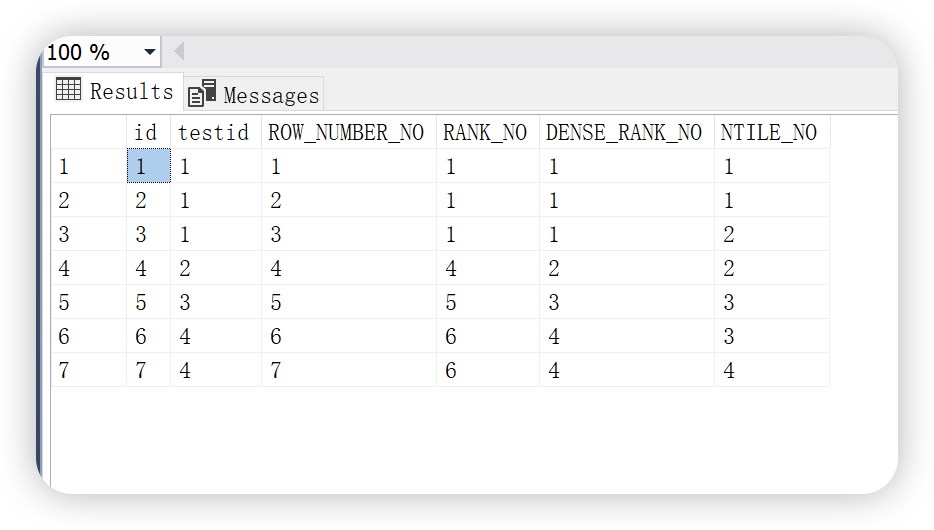Select row header number 7
The image size is (934, 530).
89,370
